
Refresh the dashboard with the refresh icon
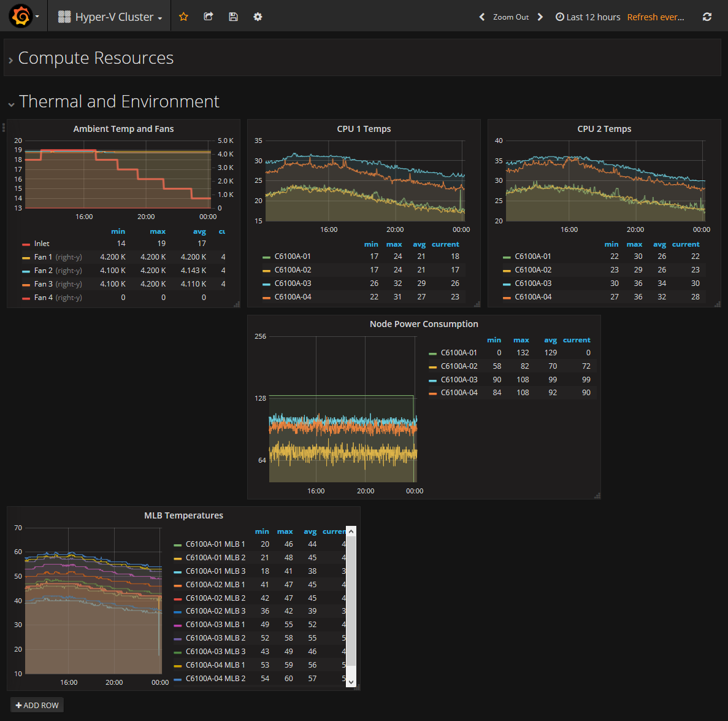[x=707, y=17]
